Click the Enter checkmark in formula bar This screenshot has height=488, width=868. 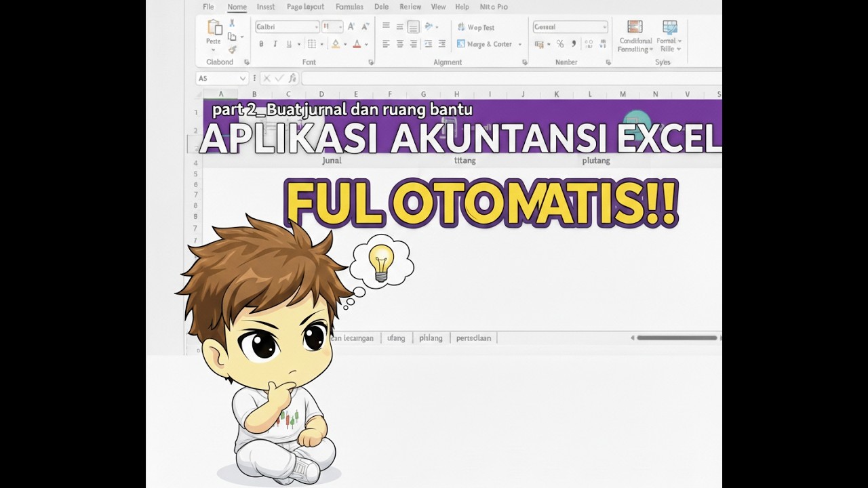tap(279, 79)
